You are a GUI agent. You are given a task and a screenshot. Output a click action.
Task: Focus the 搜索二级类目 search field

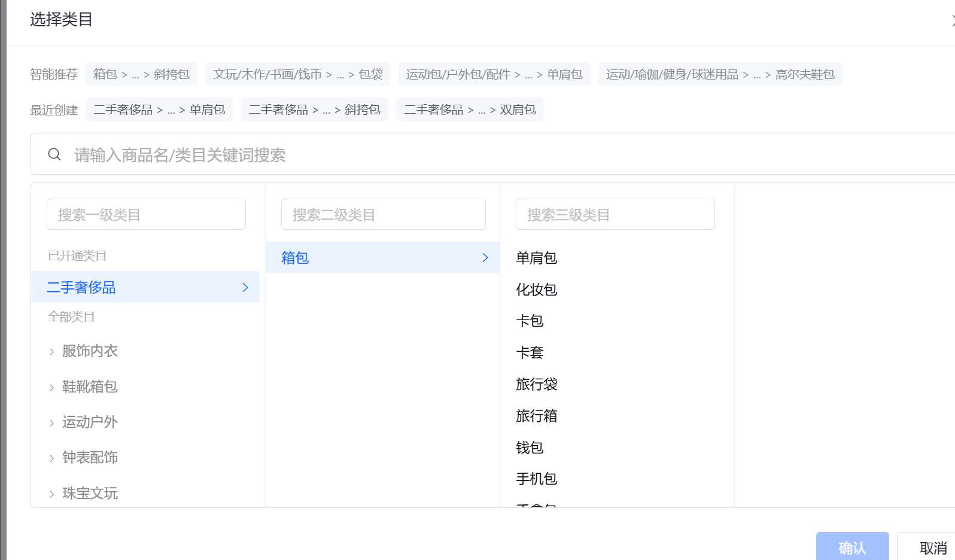pyautogui.click(x=383, y=215)
